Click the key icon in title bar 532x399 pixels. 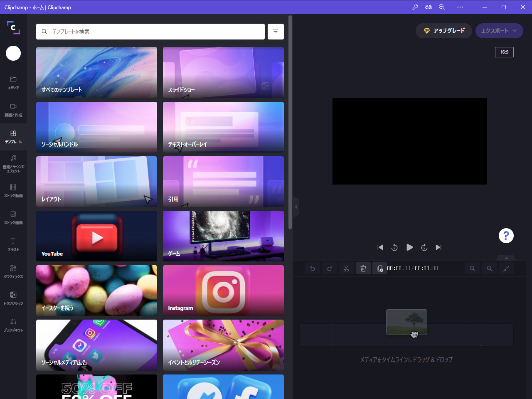tap(415, 7)
